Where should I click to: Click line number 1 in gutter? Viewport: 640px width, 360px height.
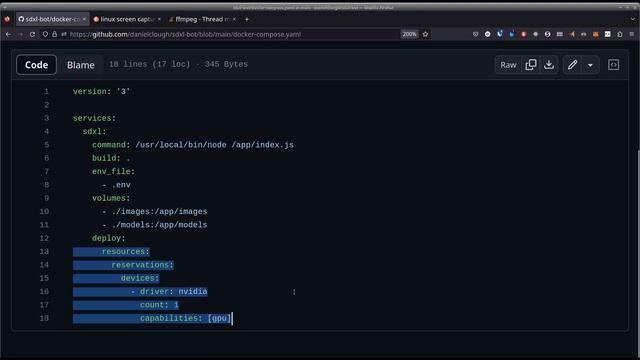(46, 91)
